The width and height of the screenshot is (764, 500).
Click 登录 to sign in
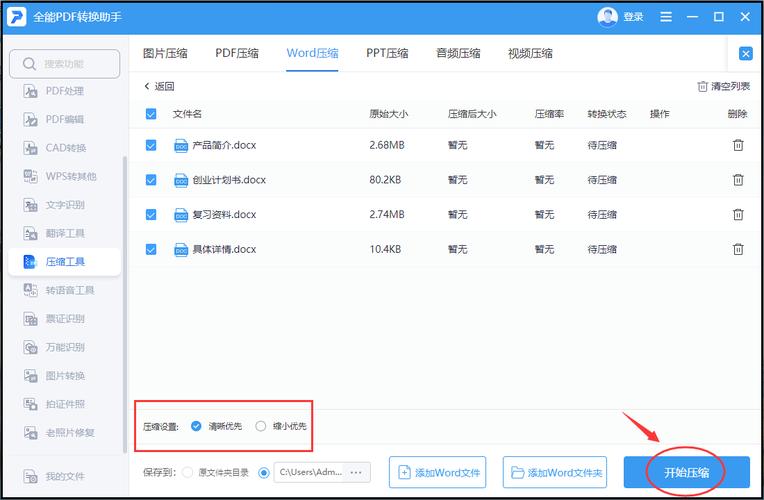(633, 17)
